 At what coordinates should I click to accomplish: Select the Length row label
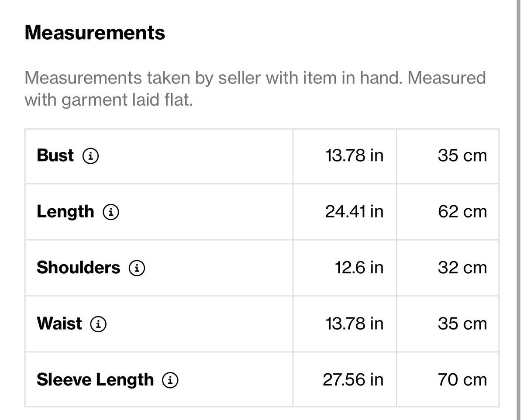(x=65, y=212)
